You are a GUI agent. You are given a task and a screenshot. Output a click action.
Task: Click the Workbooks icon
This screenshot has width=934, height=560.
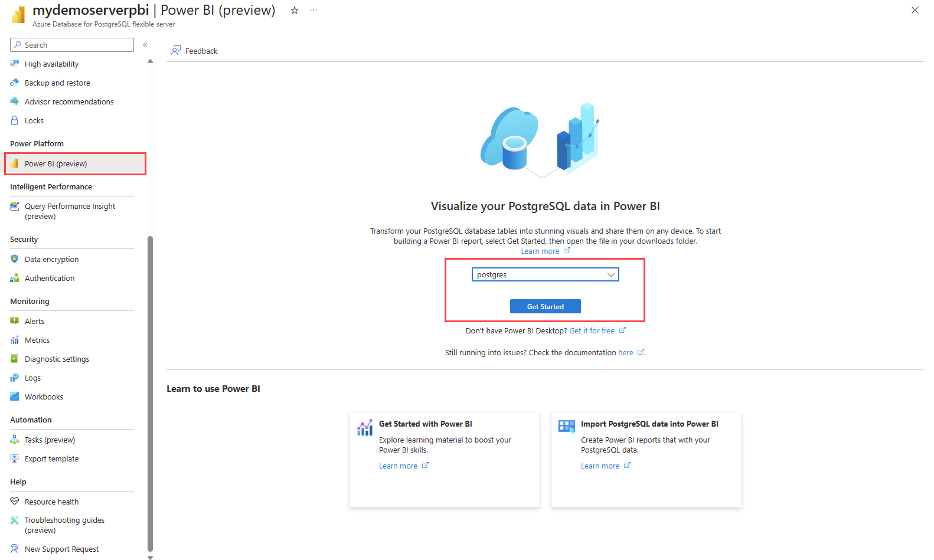[15, 397]
